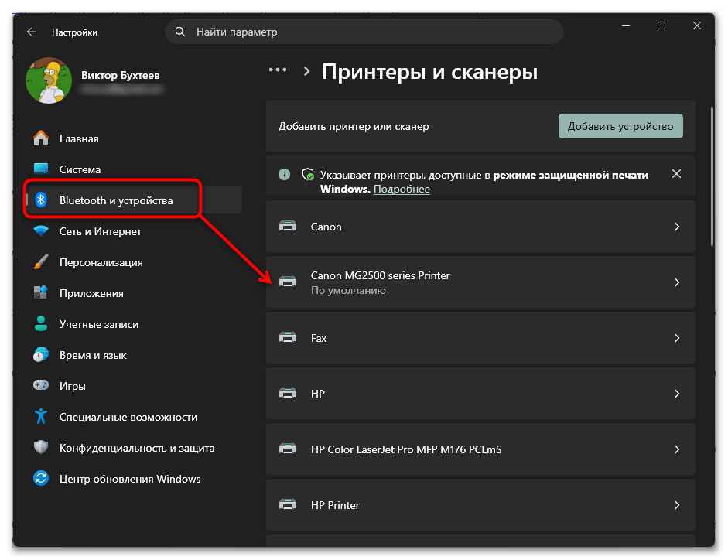Click the paintbrush Персонализация icon
Screen dimensions: 728x560
(x=41, y=262)
